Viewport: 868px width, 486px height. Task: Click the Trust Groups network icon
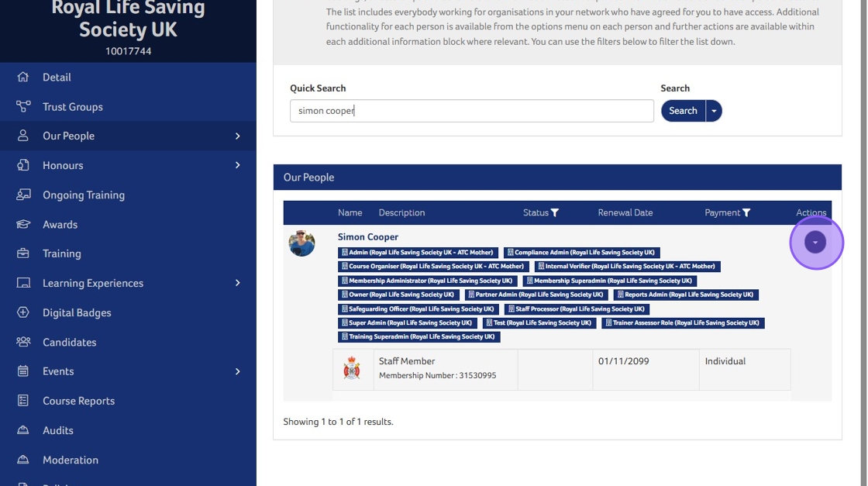tap(22, 106)
